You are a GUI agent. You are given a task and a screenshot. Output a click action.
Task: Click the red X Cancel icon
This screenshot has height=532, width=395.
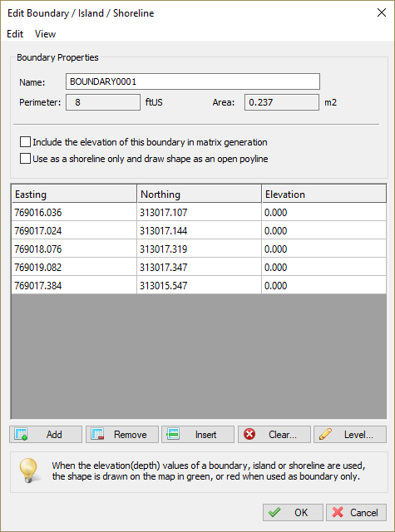(x=338, y=512)
